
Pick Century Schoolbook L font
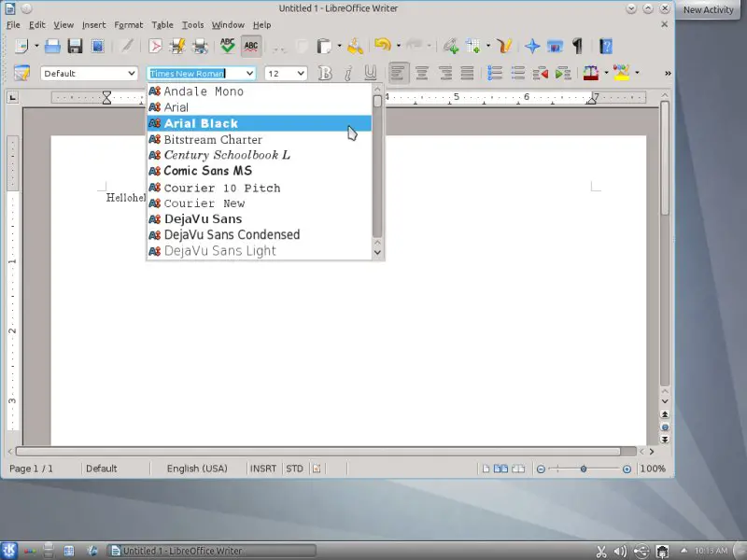[260, 155]
